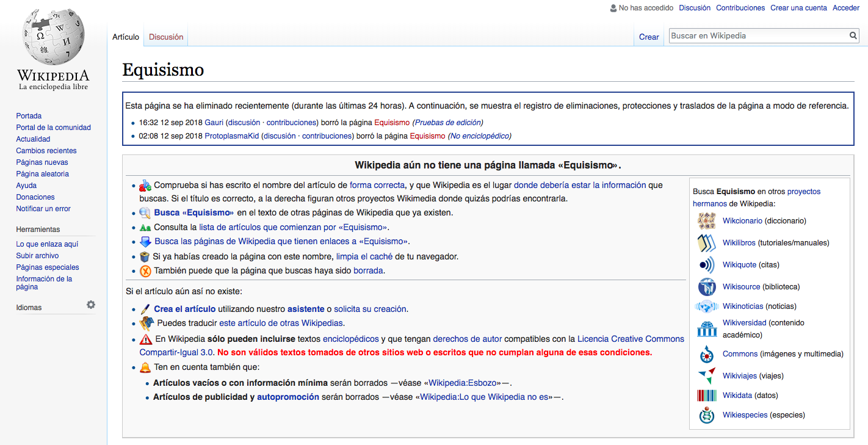Click Donaciones in the sidebar

point(35,197)
